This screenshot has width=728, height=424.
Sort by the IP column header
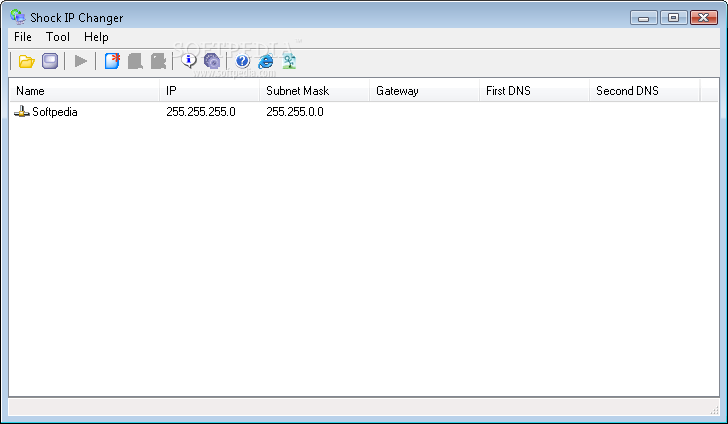[209, 91]
